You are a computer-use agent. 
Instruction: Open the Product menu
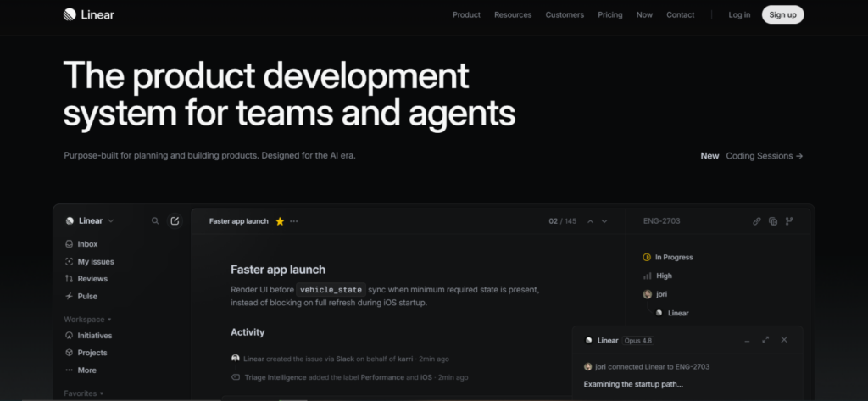(466, 15)
